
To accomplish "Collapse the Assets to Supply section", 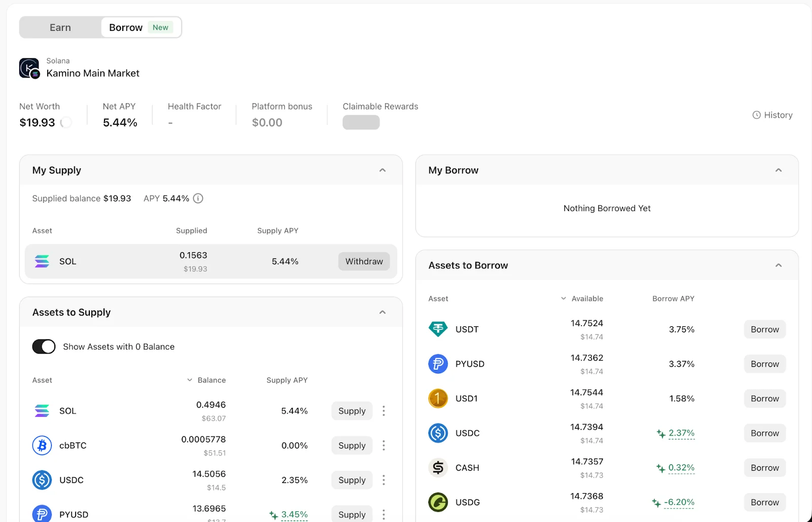I will click(x=383, y=312).
